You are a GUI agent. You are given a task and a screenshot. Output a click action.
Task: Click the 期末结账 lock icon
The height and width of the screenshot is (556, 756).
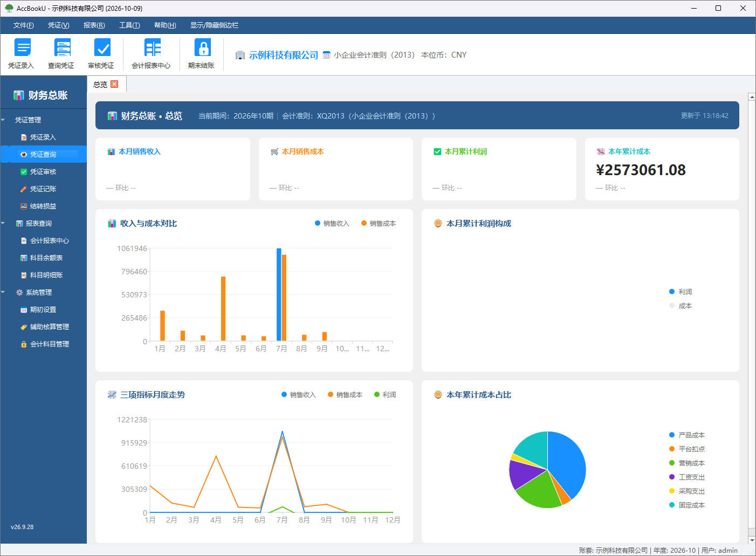(x=201, y=53)
